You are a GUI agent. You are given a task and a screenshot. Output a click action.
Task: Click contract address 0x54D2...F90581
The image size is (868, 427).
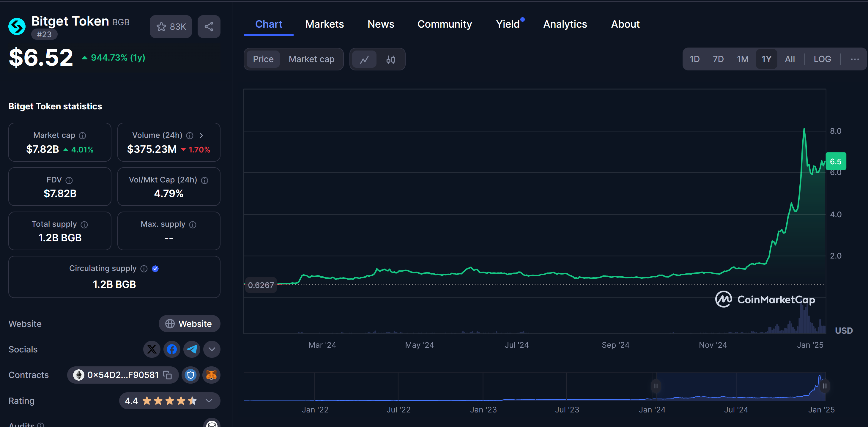[123, 375]
